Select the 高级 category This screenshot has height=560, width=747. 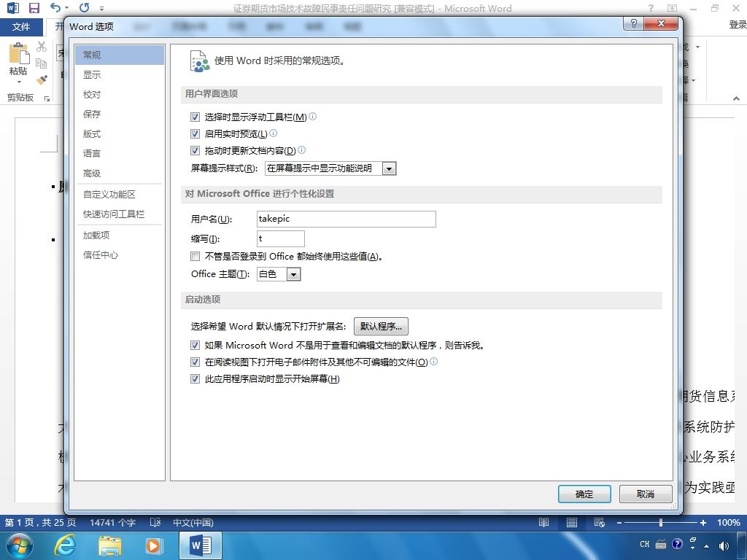[120, 174]
